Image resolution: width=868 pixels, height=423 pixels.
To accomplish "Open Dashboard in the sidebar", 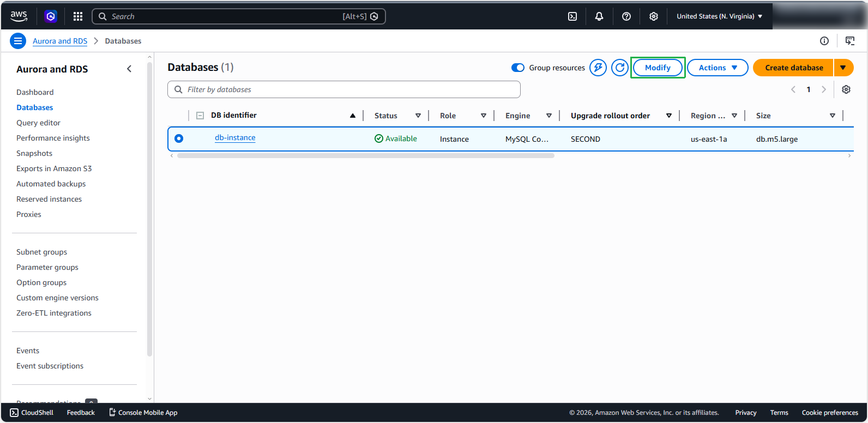I will coord(35,92).
